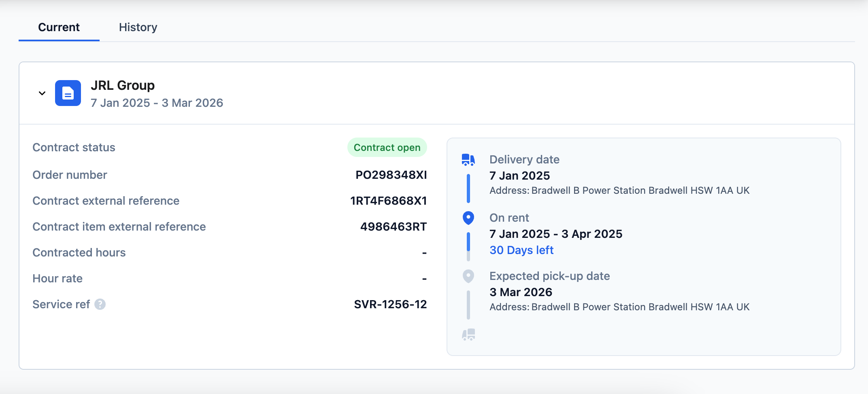The width and height of the screenshot is (868, 394).
Task: Click the delivery milestone marker for 7 Jan 2025
Action: point(468,159)
